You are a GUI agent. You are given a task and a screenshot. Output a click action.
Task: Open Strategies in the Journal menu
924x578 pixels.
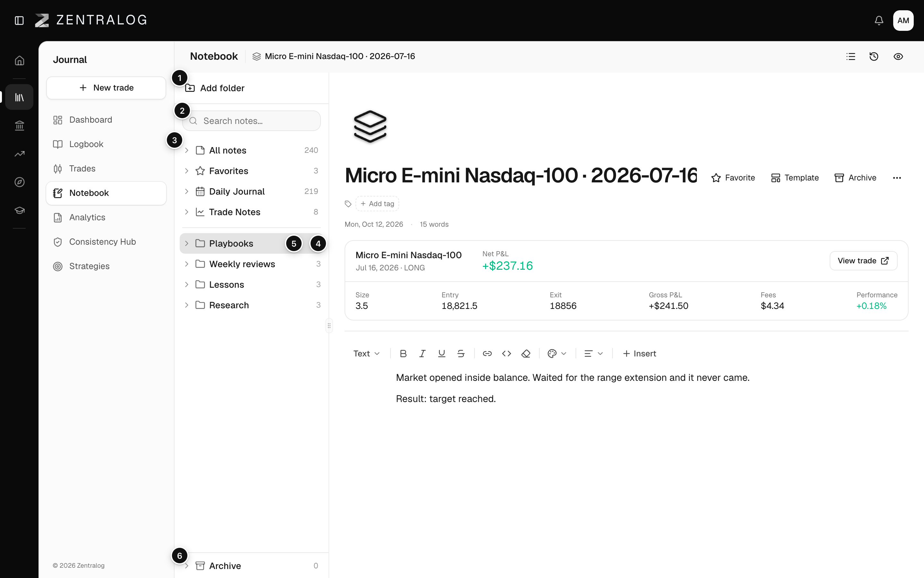coord(106,266)
